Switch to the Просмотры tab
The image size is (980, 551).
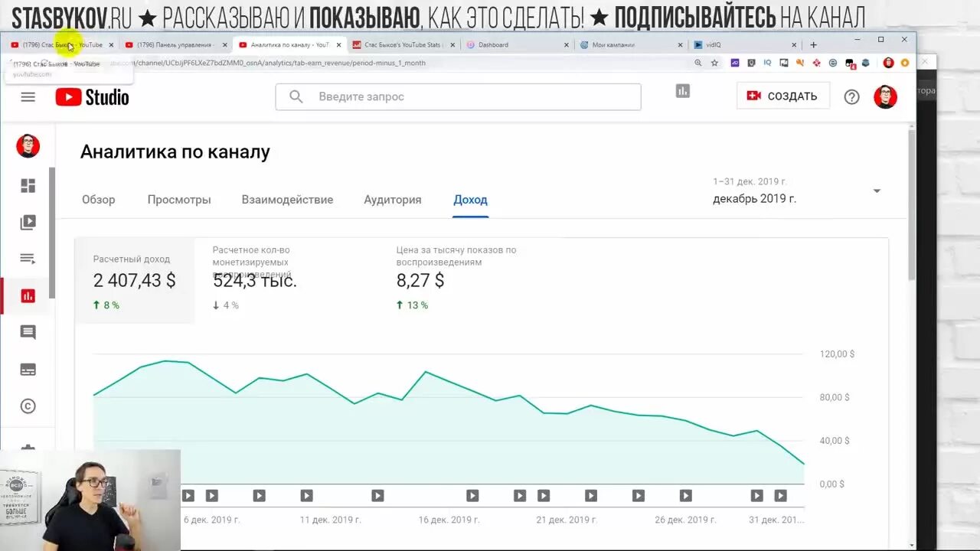tap(179, 200)
